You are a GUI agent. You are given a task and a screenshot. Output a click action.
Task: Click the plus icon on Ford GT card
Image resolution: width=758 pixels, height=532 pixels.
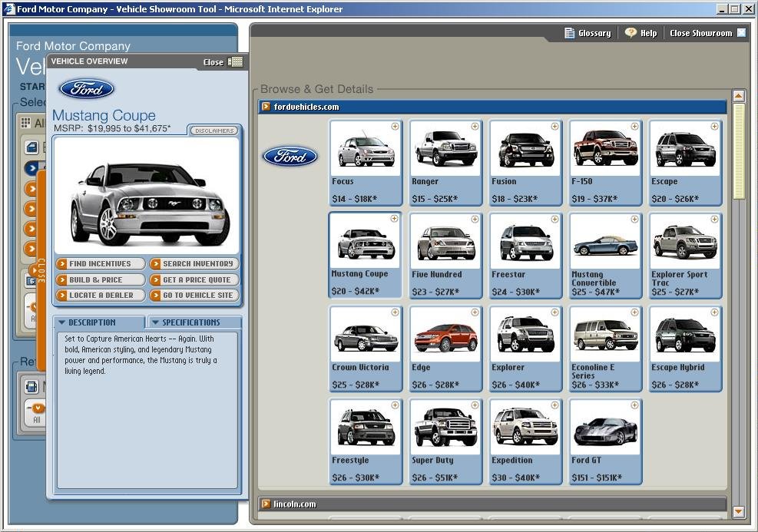point(634,405)
